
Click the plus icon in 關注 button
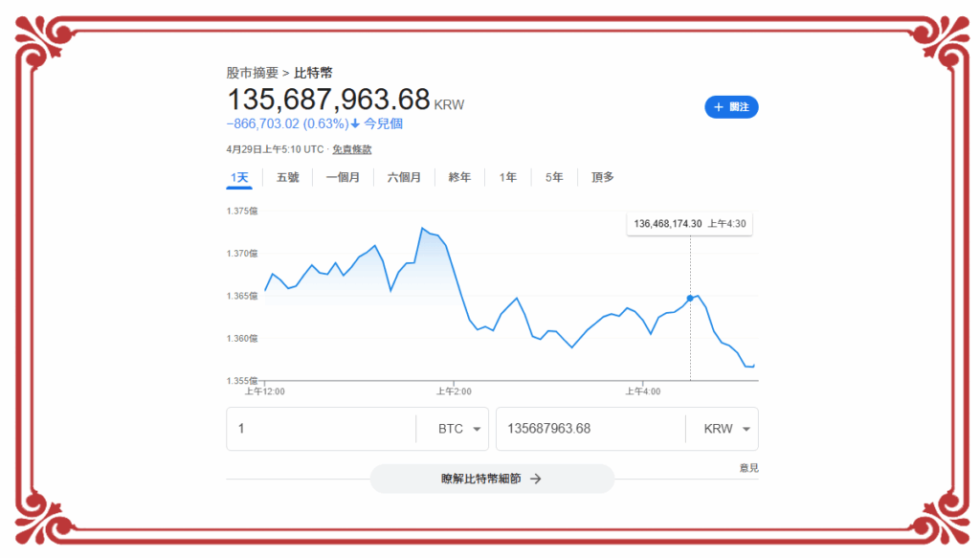click(719, 107)
